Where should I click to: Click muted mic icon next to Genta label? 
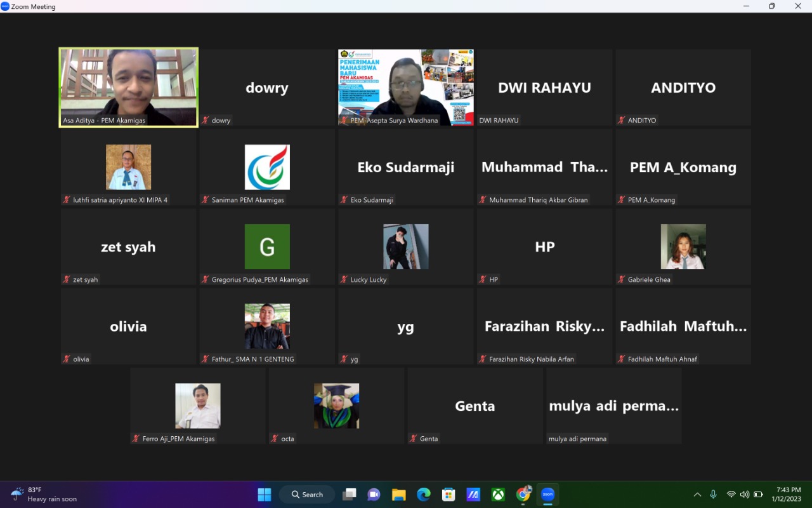[414, 438]
